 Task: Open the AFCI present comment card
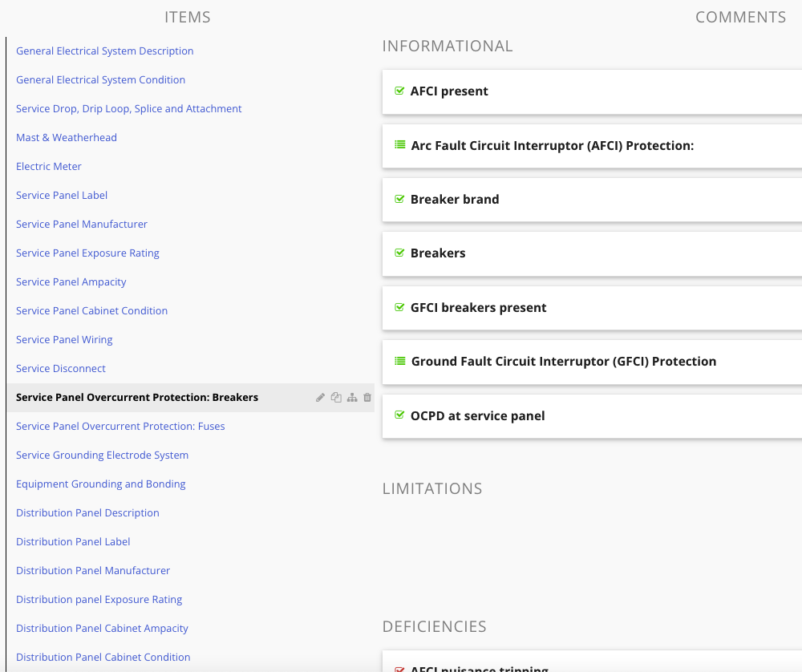coord(592,91)
